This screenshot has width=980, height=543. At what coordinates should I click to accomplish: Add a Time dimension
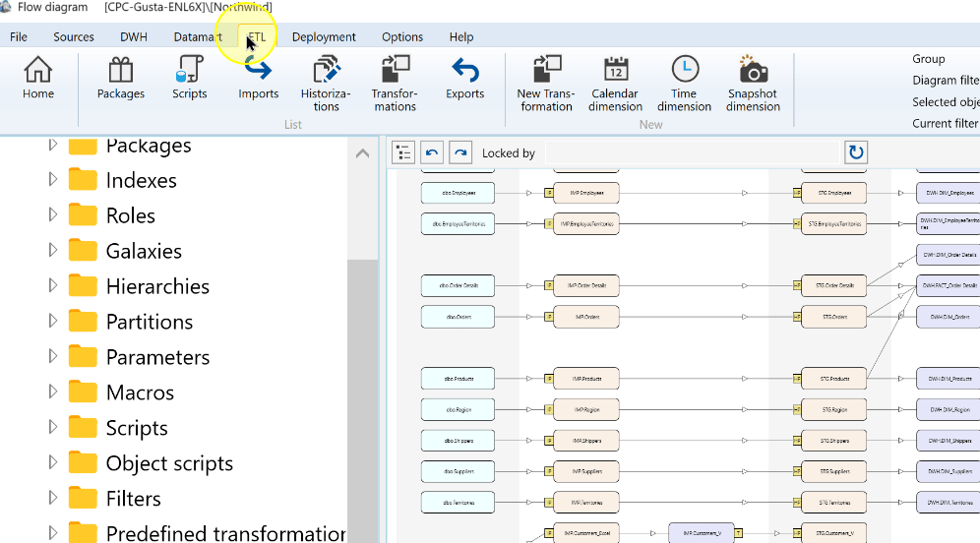[685, 84]
